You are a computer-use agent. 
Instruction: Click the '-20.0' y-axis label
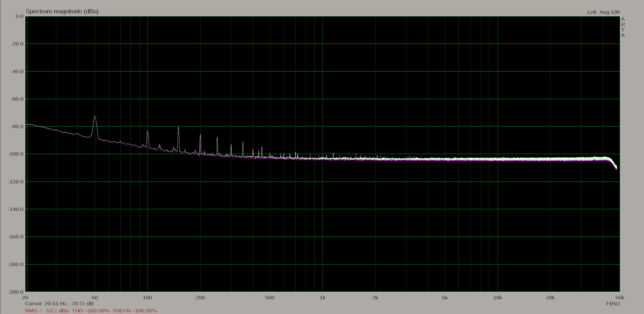[x=17, y=44]
